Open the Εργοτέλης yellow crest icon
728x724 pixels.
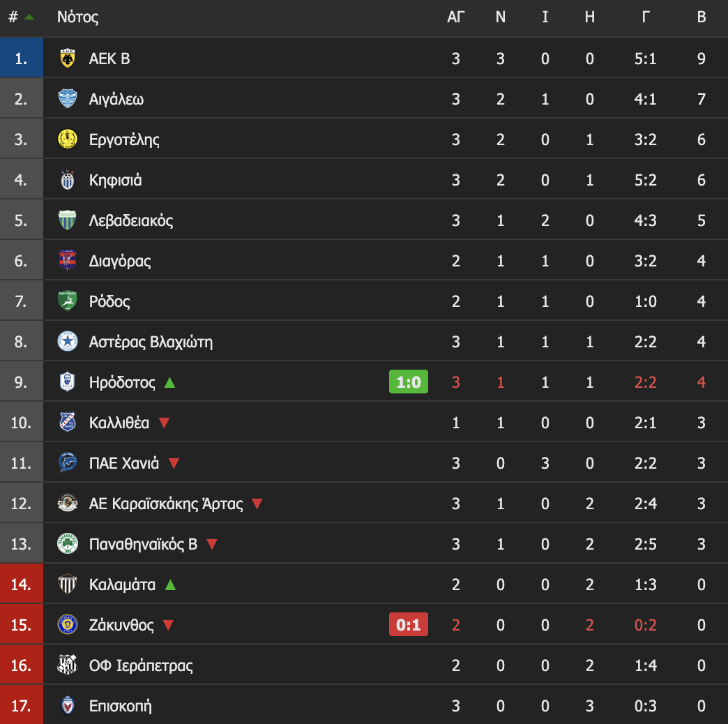pyautogui.click(x=68, y=139)
